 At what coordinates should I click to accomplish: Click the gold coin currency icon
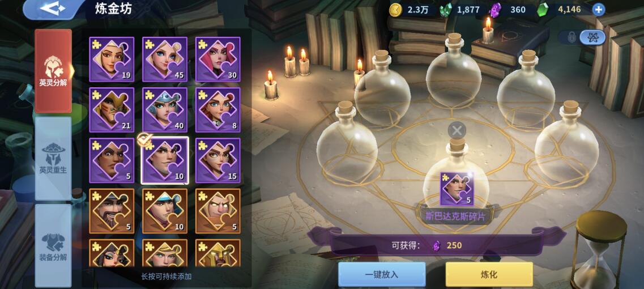point(395,10)
